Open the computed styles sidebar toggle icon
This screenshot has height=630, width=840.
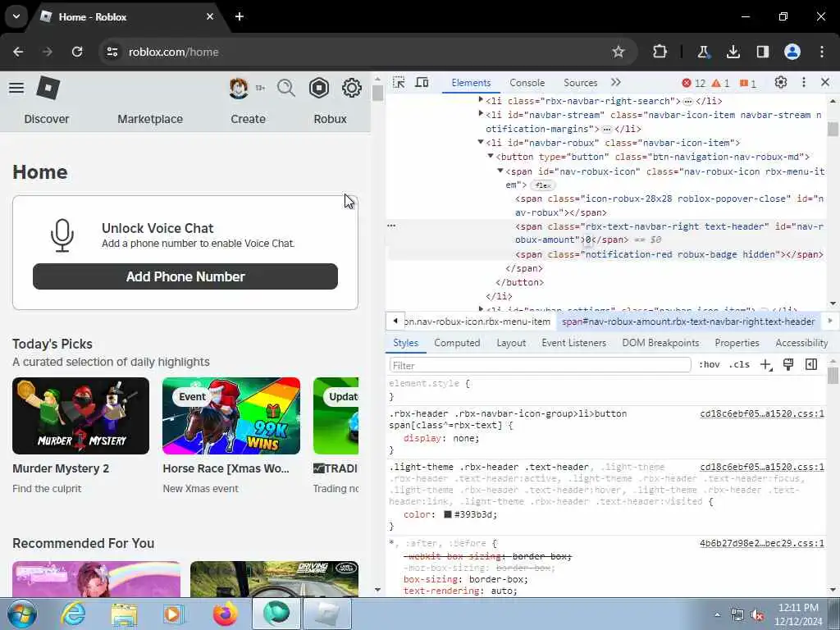[x=811, y=365]
